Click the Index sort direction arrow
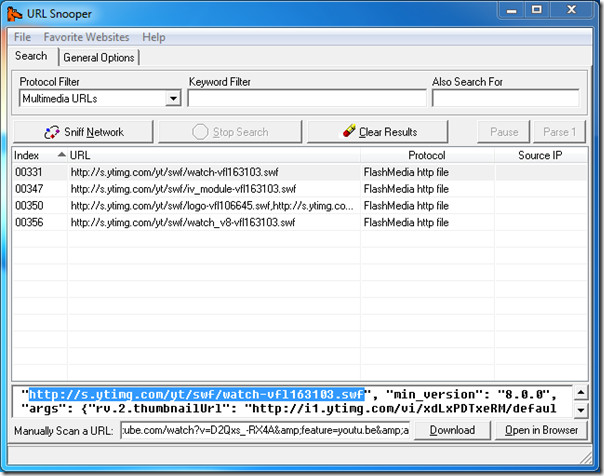 coord(61,155)
